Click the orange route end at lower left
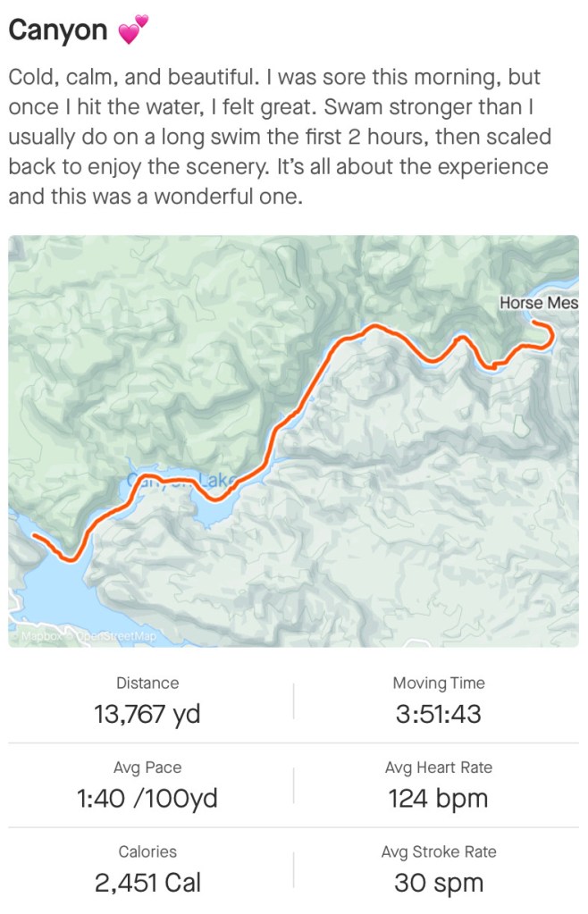Viewport: 588px width, 914px height. (34, 536)
